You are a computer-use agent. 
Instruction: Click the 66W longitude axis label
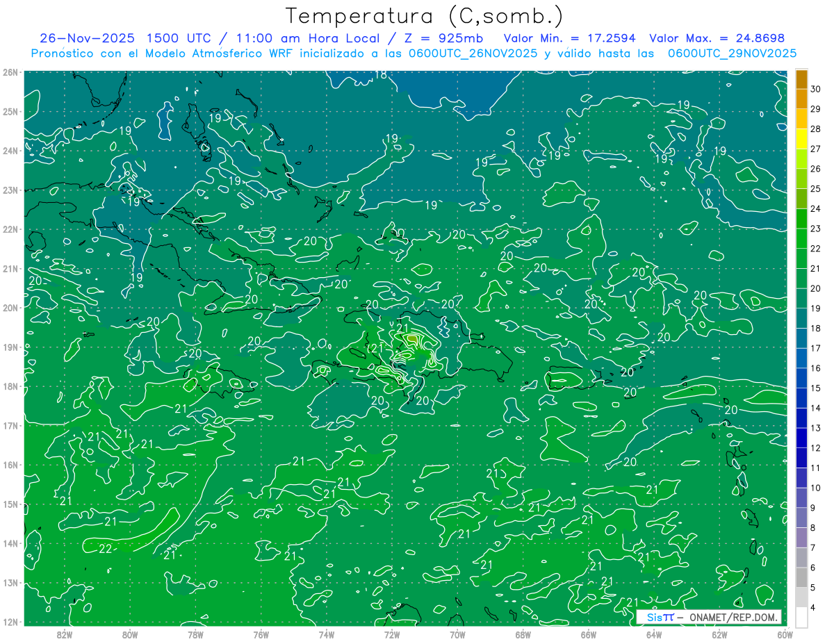pyautogui.click(x=589, y=635)
